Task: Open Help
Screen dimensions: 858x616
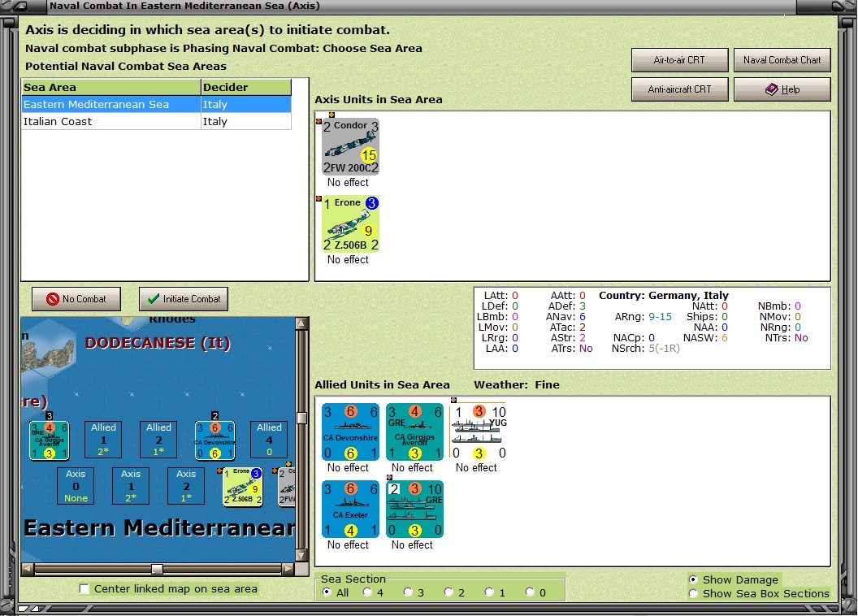Action: (x=782, y=89)
